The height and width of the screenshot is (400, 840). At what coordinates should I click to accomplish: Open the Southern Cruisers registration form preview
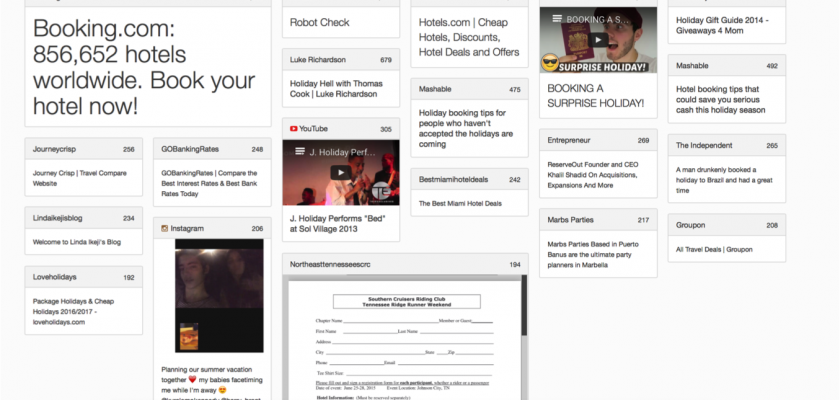(x=404, y=340)
